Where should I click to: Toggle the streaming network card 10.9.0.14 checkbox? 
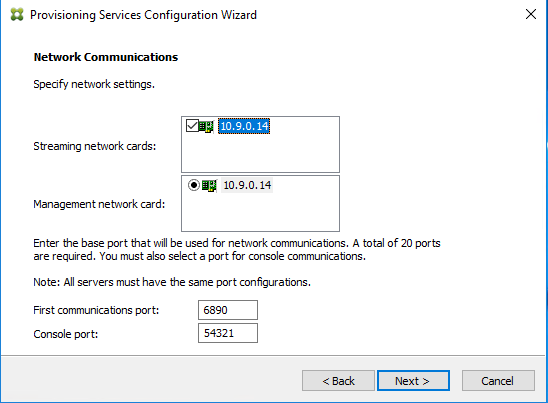(x=192, y=125)
